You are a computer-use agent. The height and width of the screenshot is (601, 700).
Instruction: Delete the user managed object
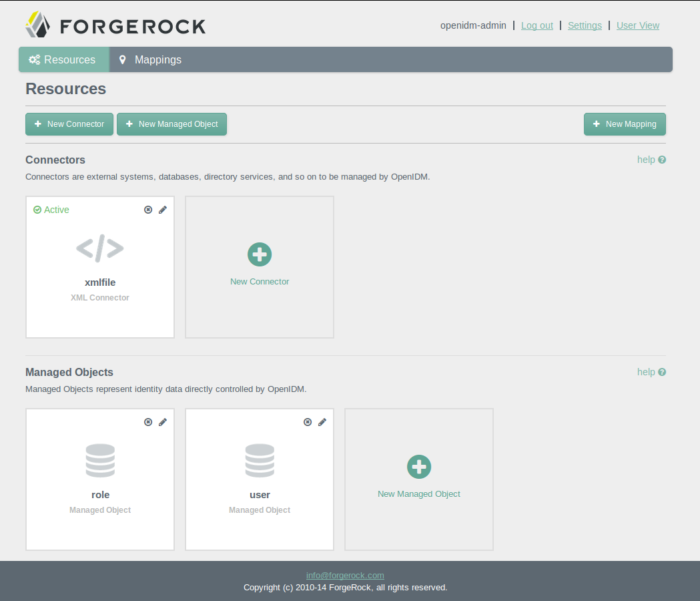pyautogui.click(x=308, y=422)
